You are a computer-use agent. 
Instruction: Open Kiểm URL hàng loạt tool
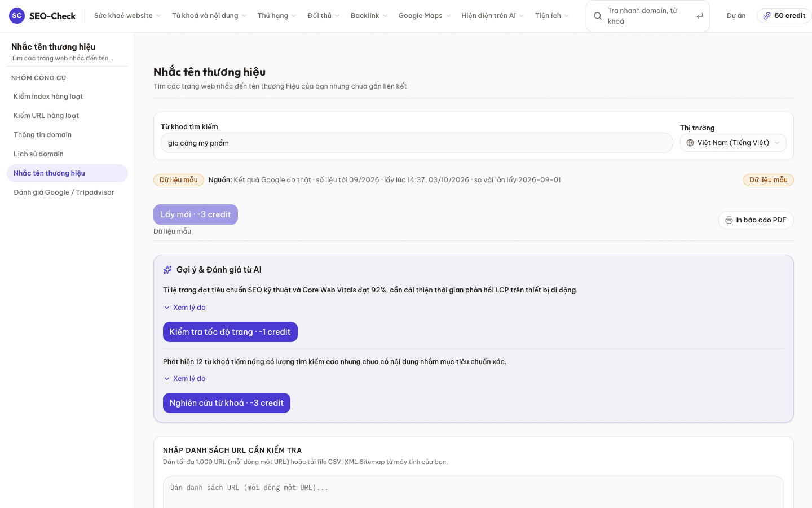point(67,116)
